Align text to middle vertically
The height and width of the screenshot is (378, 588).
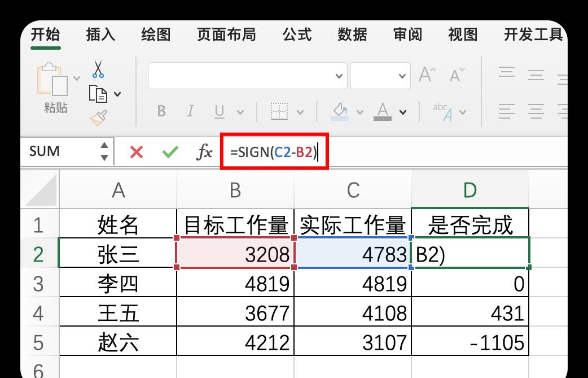(536, 75)
